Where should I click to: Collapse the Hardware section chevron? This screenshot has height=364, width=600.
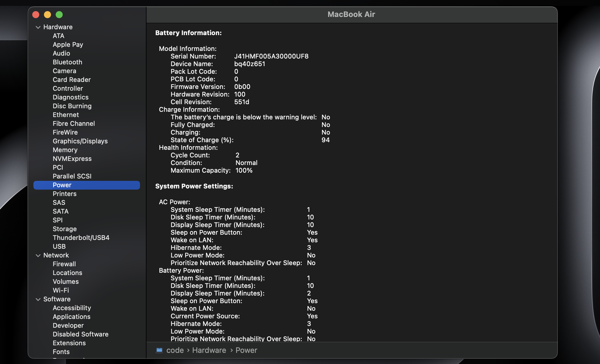point(38,27)
